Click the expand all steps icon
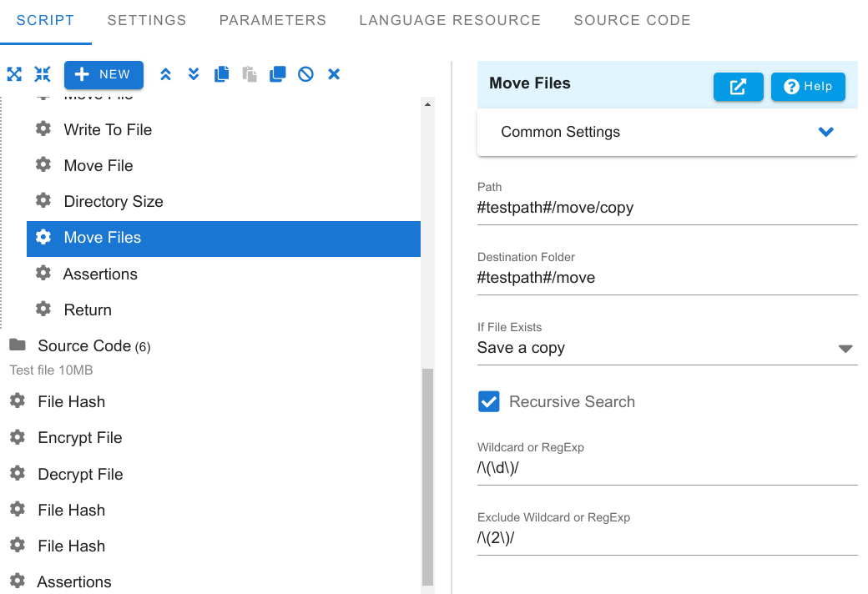 [14, 74]
